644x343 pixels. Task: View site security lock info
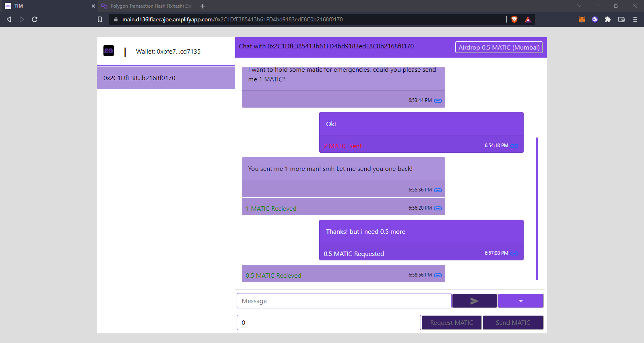[116, 19]
